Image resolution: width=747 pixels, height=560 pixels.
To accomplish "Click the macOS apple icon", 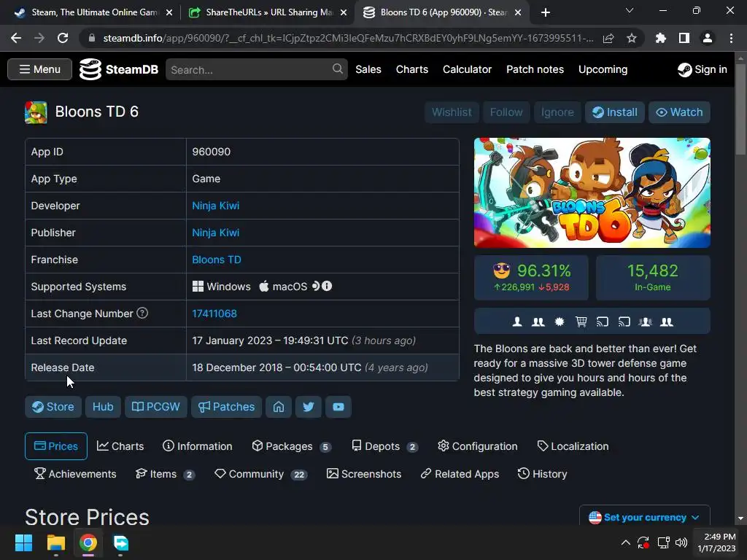I will pyautogui.click(x=264, y=286).
